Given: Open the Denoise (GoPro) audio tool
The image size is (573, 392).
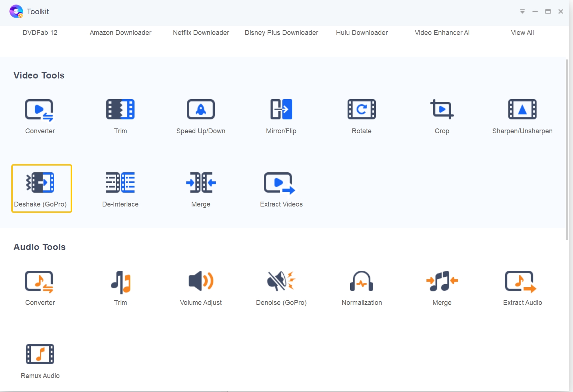Looking at the screenshot, I should click(x=281, y=287).
